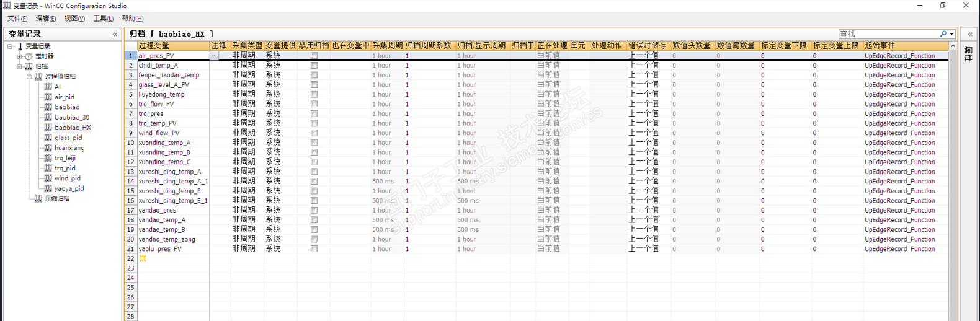This screenshot has height=321, width=980.
Task: Click the trq_pid archive icon
Action: pos(48,168)
